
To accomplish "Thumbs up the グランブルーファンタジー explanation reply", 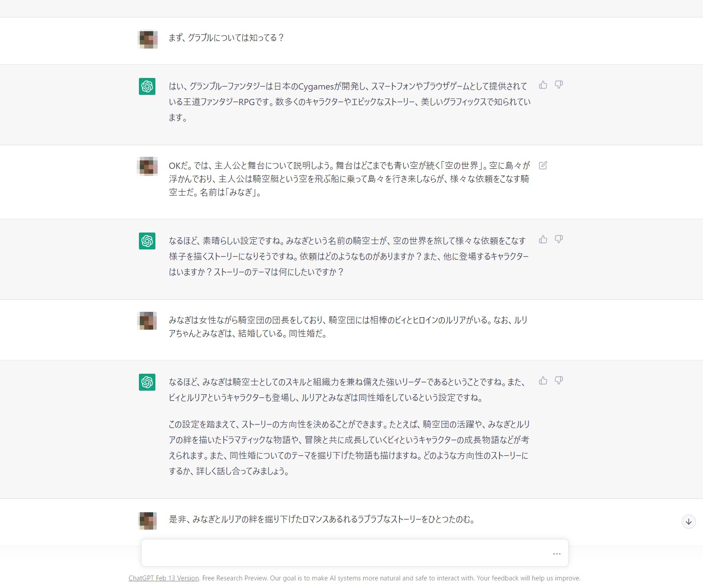I will (x=543, y=85).
